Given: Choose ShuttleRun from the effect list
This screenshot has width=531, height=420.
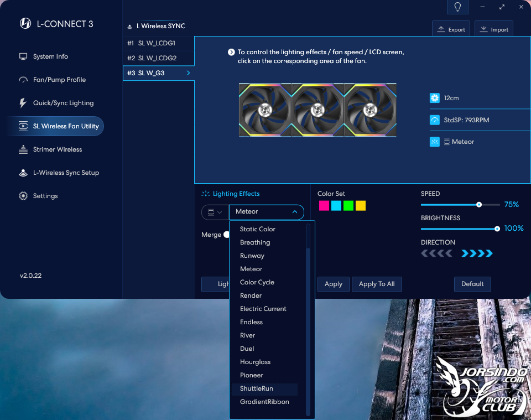Looking at the screenshot, I should 264,388.
